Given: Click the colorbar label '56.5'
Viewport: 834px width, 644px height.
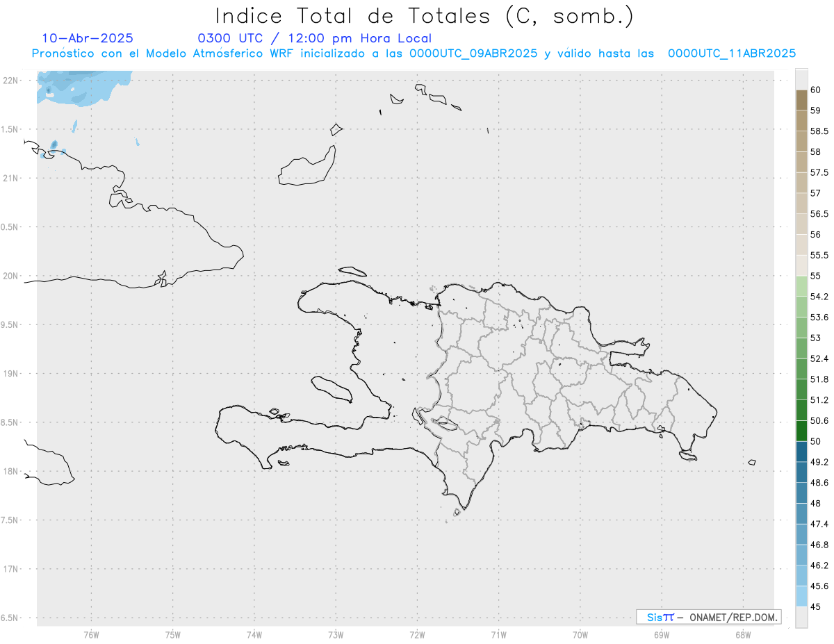Looking at the screenshot, I should [819, 213].
